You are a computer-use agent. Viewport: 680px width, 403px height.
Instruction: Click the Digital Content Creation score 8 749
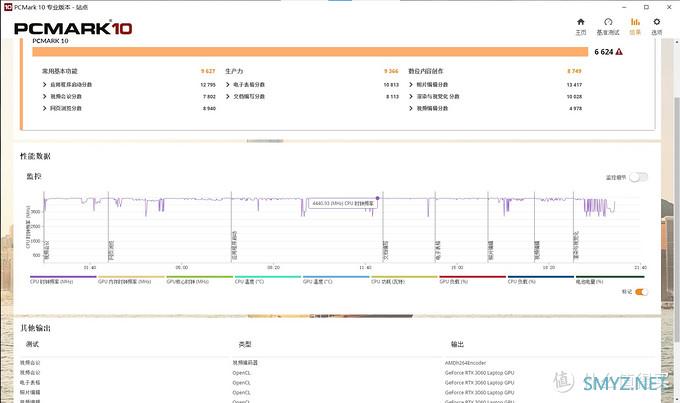tap(574, 71)
